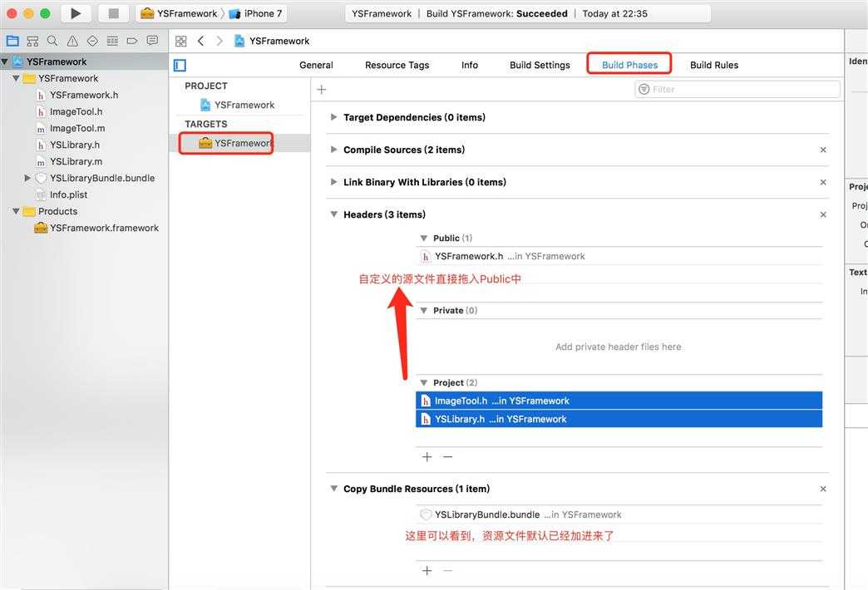
Task: Add a bundle resource with plus button
Action: coord(427,571)
